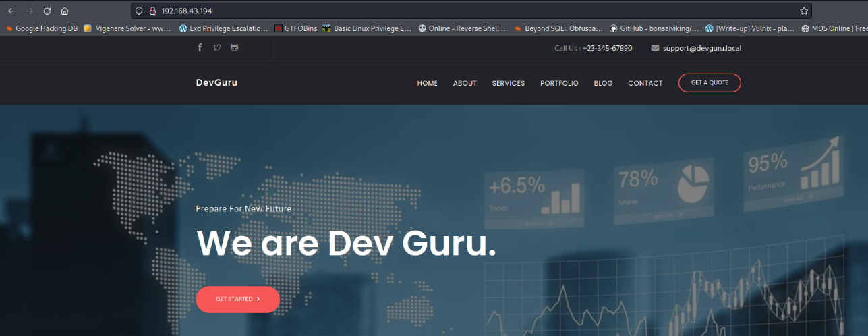This screenshot has height=336, width=868.
Task: Click the tracking protection shield icon
Action: point(139,11)
